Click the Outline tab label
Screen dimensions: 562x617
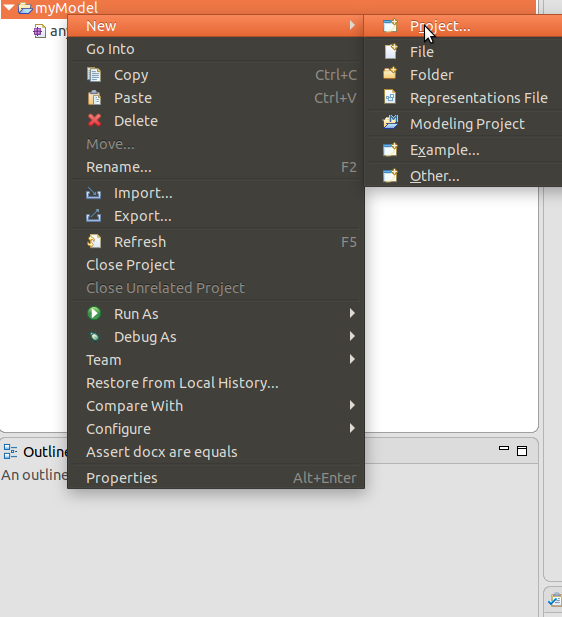tap(45, 452)
